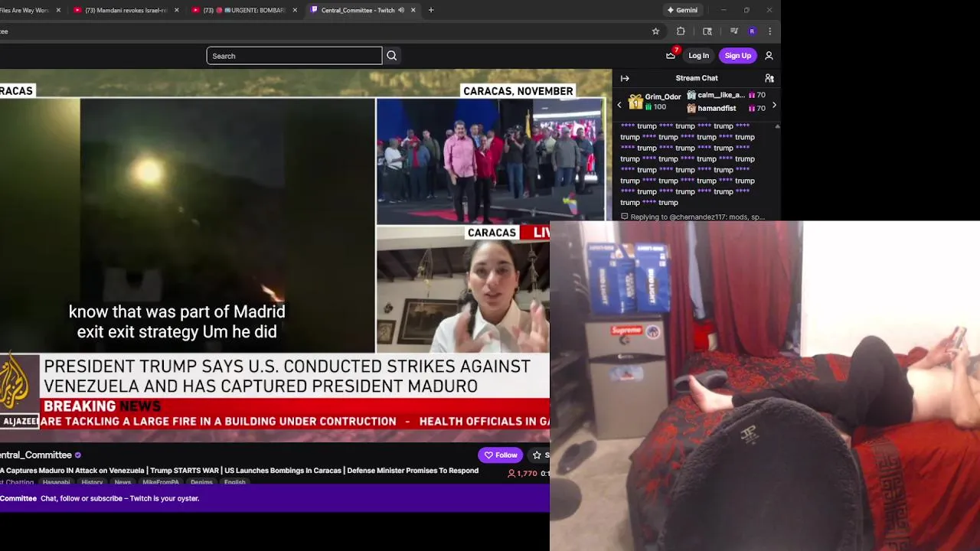The height and width of the screenshot is (551, 980).
Task: Click the search magnifier button
Action: point(391,56)
